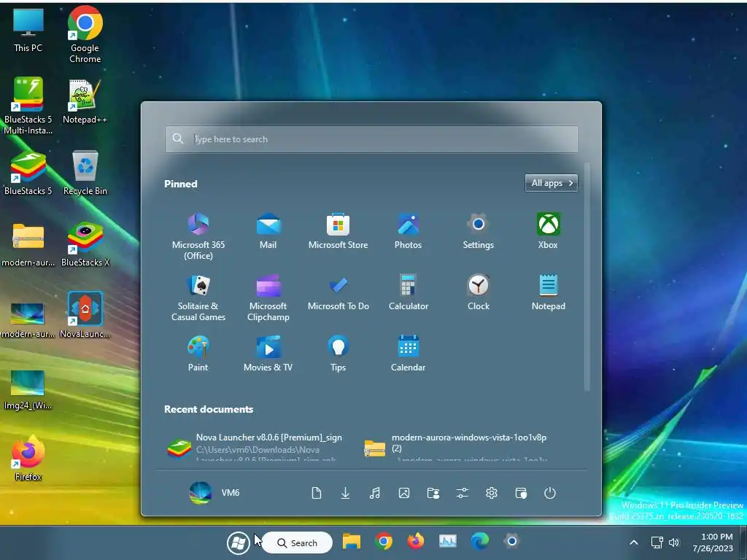
Task: Open the Tips app
Action: pyautogui.click(x=338, y=354)
